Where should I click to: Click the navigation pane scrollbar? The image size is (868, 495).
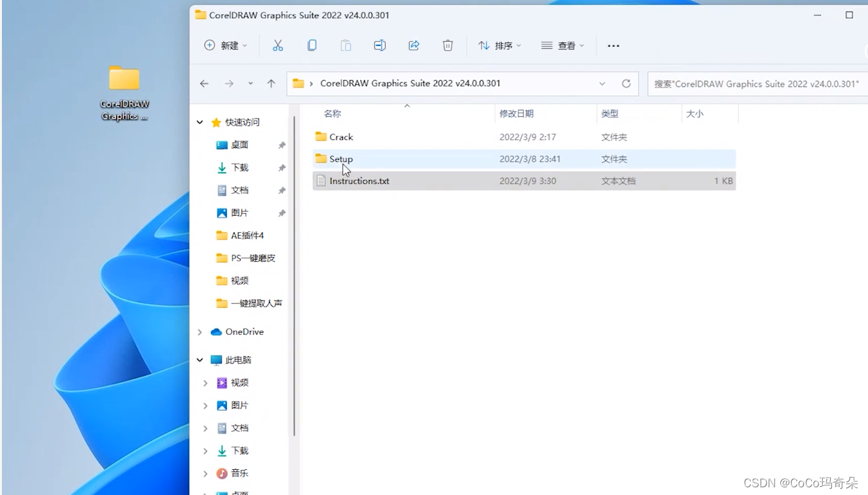(x=294, y=277)
